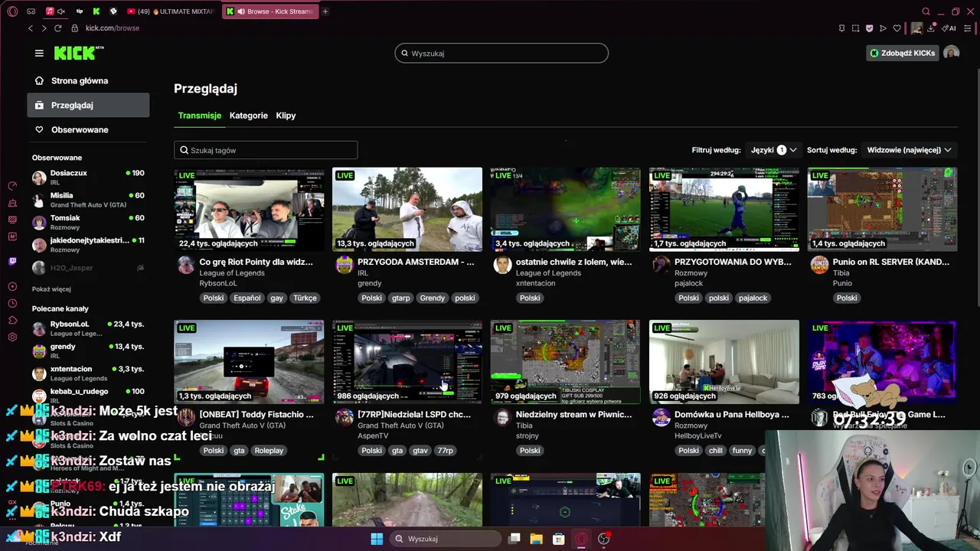This screenshot has width=980, height=551.
Task: Click the Zdobądź KICKs button
Action: click(x=902, y=53)
